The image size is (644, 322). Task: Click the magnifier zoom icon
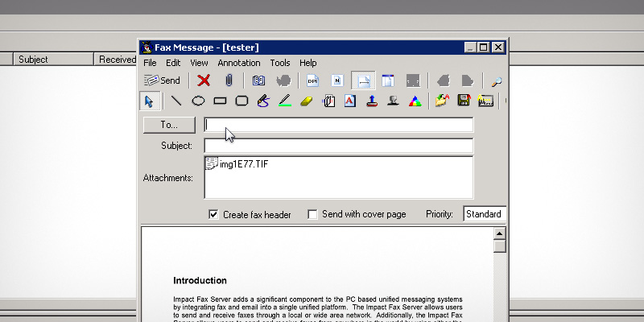point(497,80)
